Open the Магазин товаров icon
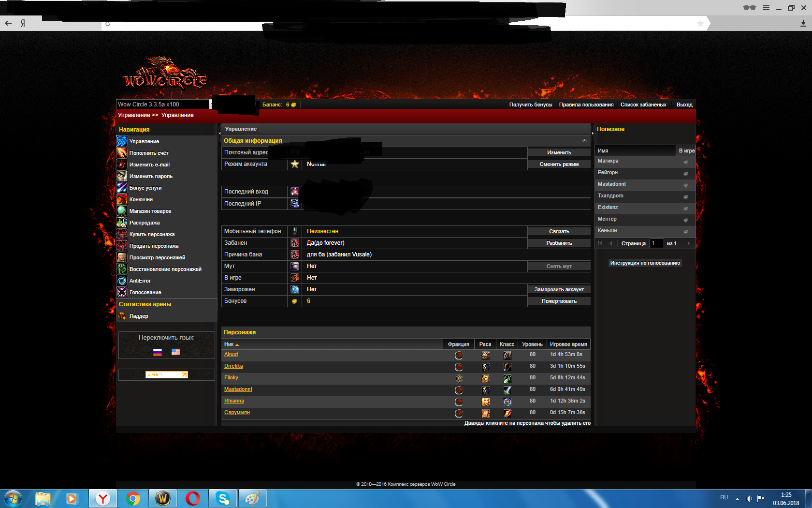This screenshot has height=508, width=812. (x=122, y=211)
